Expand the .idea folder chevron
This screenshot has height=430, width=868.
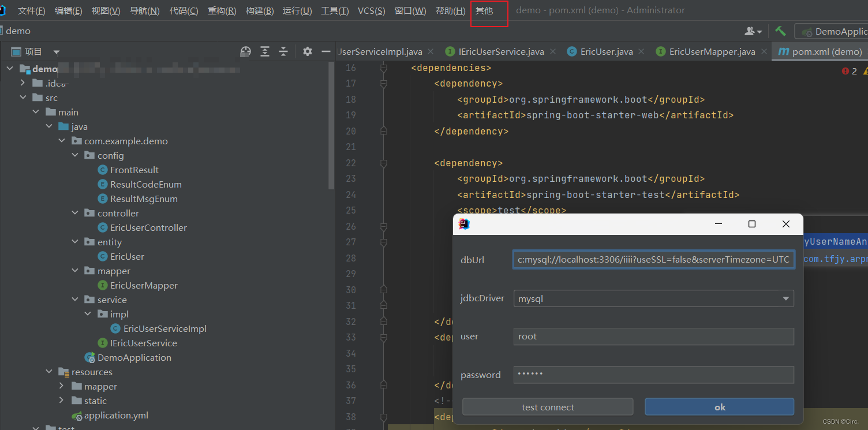[23, 83]
